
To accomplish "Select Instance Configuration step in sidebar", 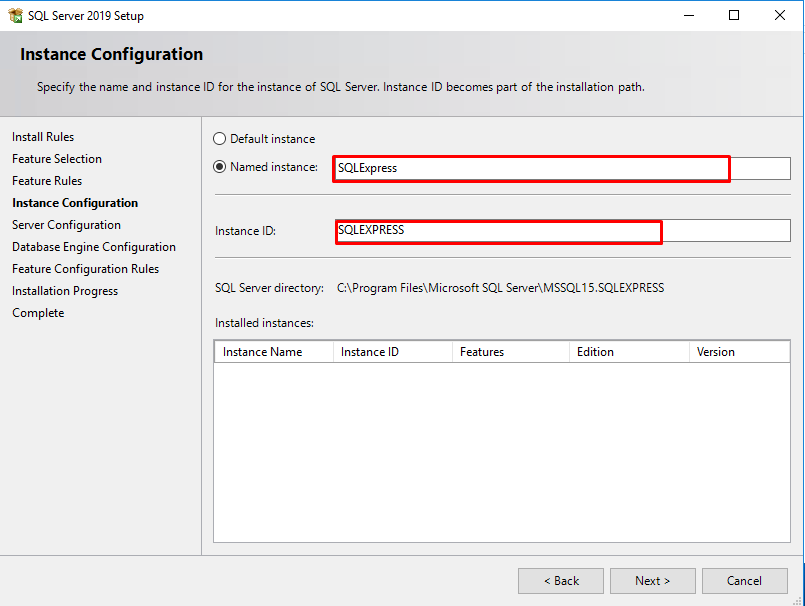I will click(75, 203).
